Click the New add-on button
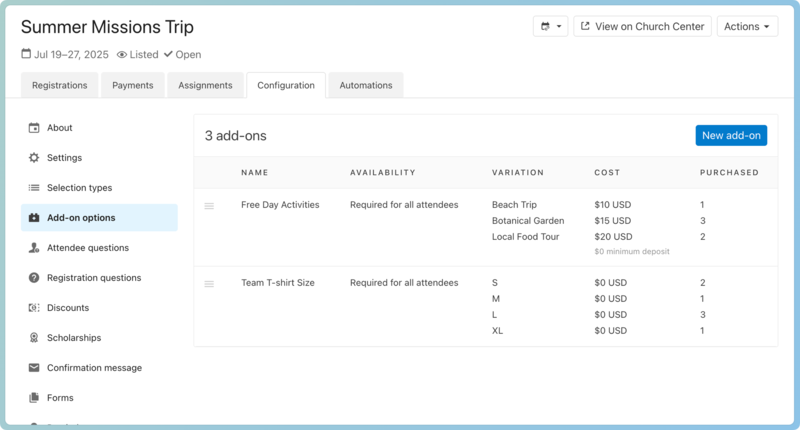The image size is (800, 430). point(731,136)
